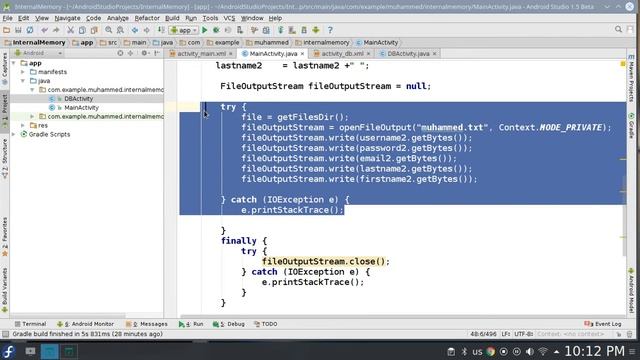Expand the Gradle Scripts node arrow
The height and width of the screenshot is (360, 640).
(x=14, y=134)
